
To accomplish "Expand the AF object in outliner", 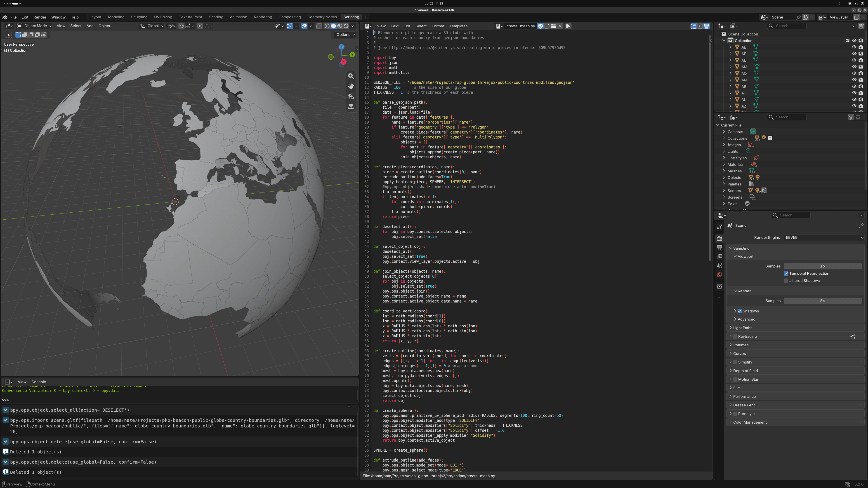I will [x=730, y=54].
